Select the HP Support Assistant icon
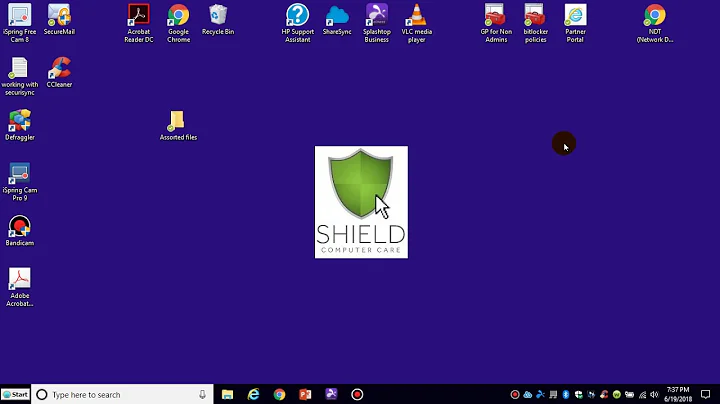 298,23
